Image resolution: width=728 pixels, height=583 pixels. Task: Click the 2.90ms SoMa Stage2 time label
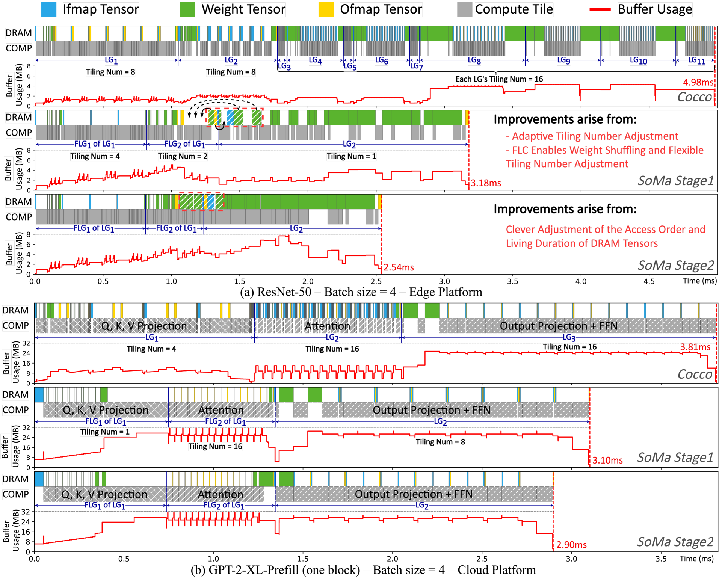(x=571, y=545)
